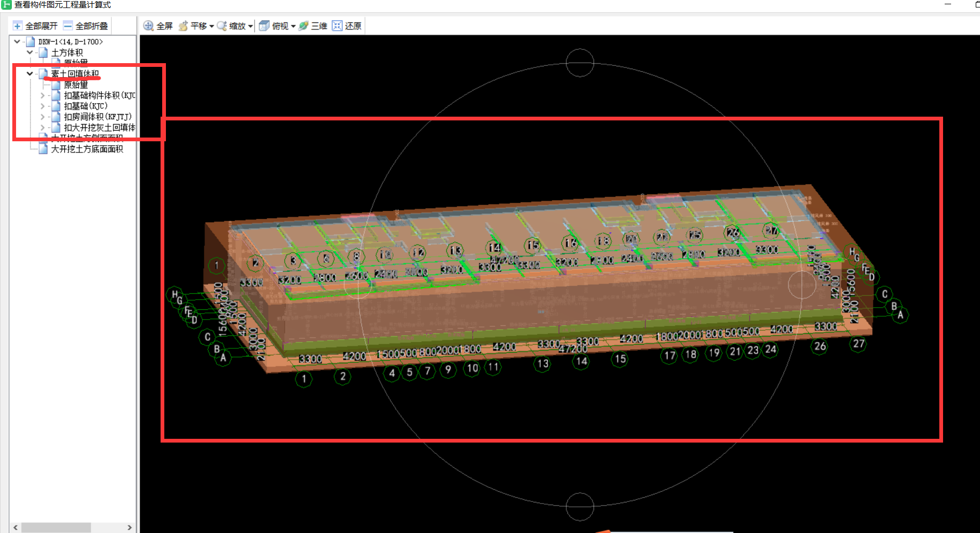This screenshot has width=980, height=533.
Task: Open the 缩放 dropdown arrow
Action: 250,26
